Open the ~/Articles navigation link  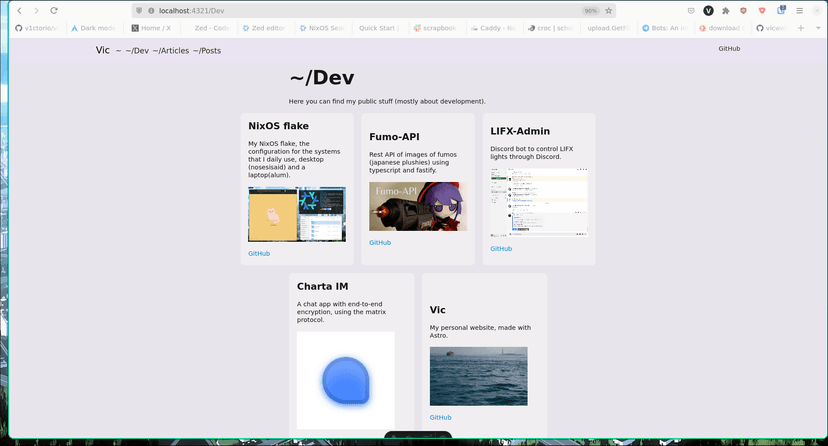tap(171, 50)
